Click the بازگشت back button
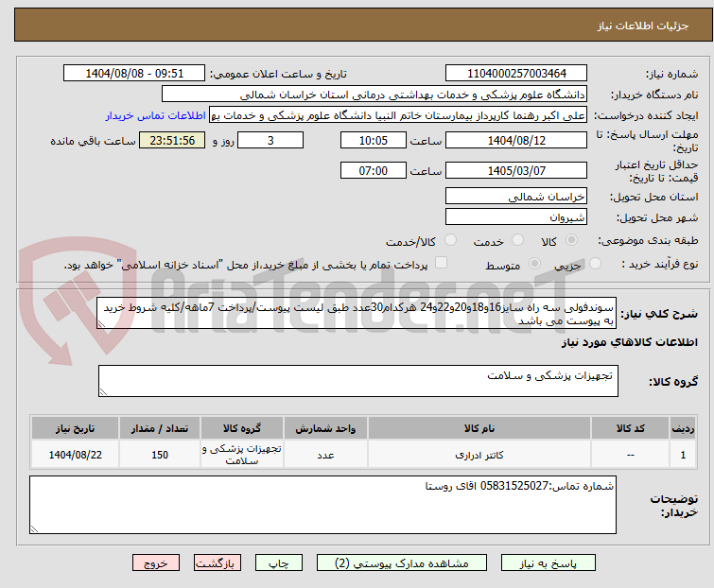 (x=214, y=562)
